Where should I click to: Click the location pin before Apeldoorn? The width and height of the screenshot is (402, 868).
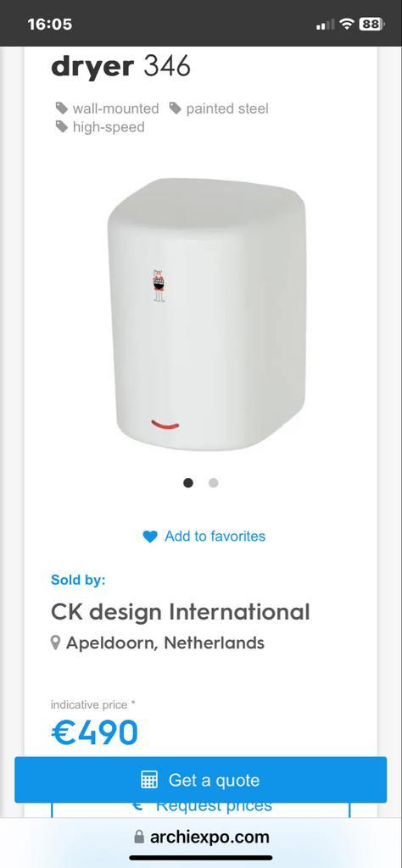[55, 643]
